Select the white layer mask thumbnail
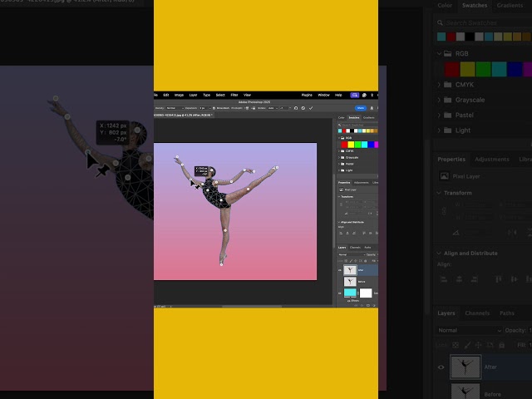532x399 pixels. click(366, 293)
